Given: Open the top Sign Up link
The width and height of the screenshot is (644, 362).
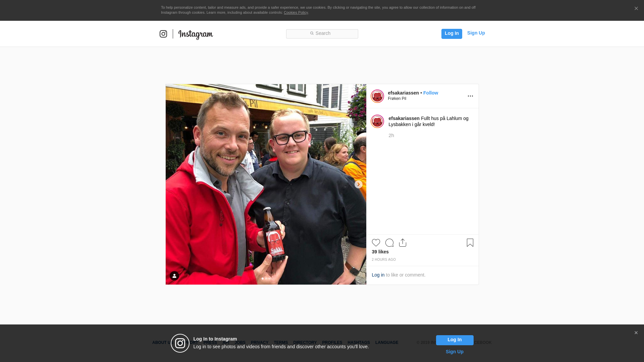Looking at the screenshot, I should (476, 33).
